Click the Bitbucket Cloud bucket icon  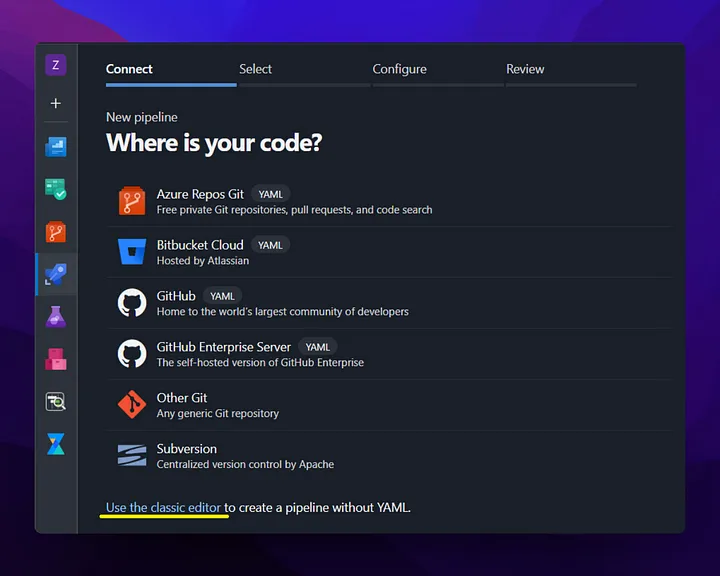(132, 251)
